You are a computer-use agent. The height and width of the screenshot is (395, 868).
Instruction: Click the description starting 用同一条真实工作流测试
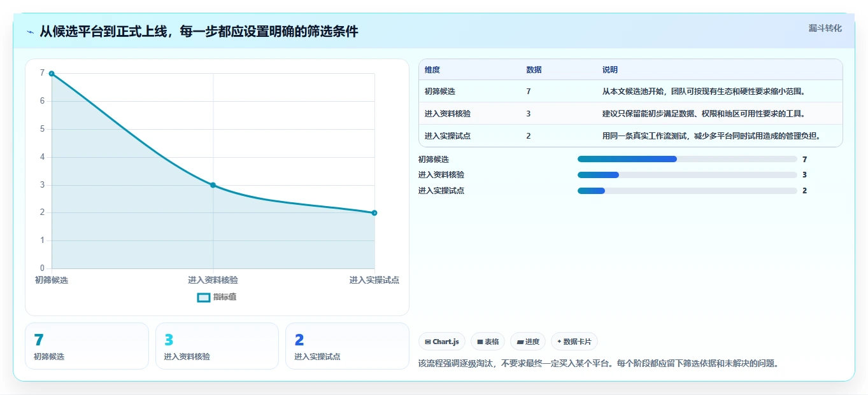pyautogui.click(x=712, y=136)
